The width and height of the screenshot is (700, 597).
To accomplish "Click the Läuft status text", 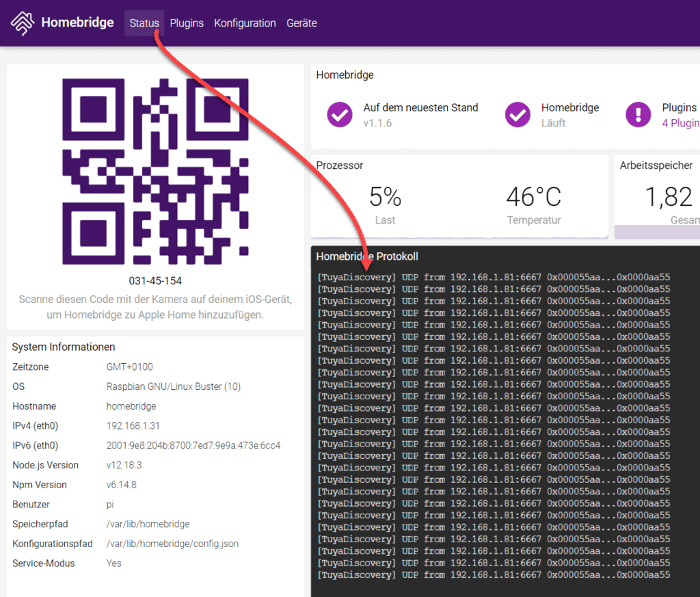I will 554,123.
